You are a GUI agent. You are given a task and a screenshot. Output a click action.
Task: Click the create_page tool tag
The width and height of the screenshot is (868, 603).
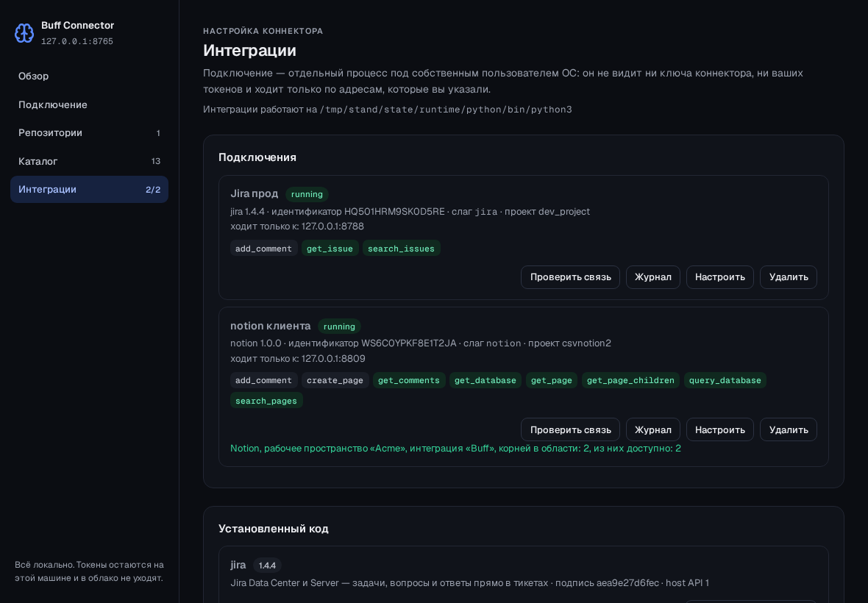pos(335,380)
